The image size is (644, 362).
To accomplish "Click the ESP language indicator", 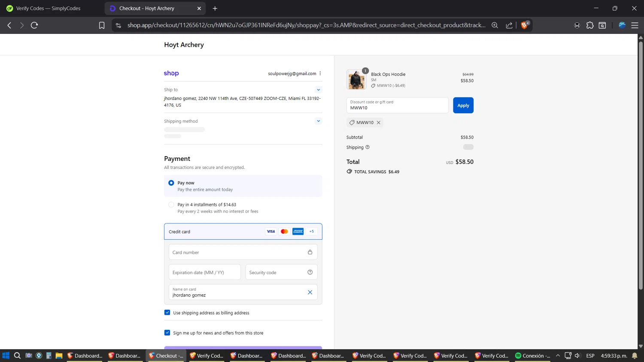I will click(x=590, y=356).
